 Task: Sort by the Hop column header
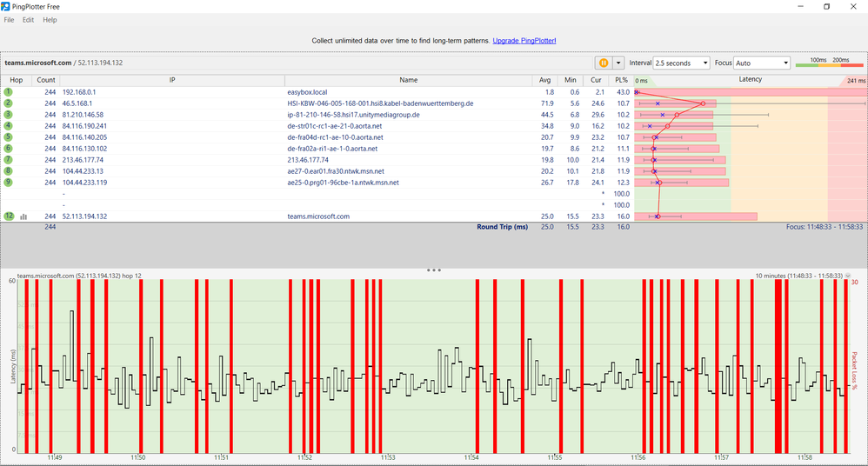(16, 80)
